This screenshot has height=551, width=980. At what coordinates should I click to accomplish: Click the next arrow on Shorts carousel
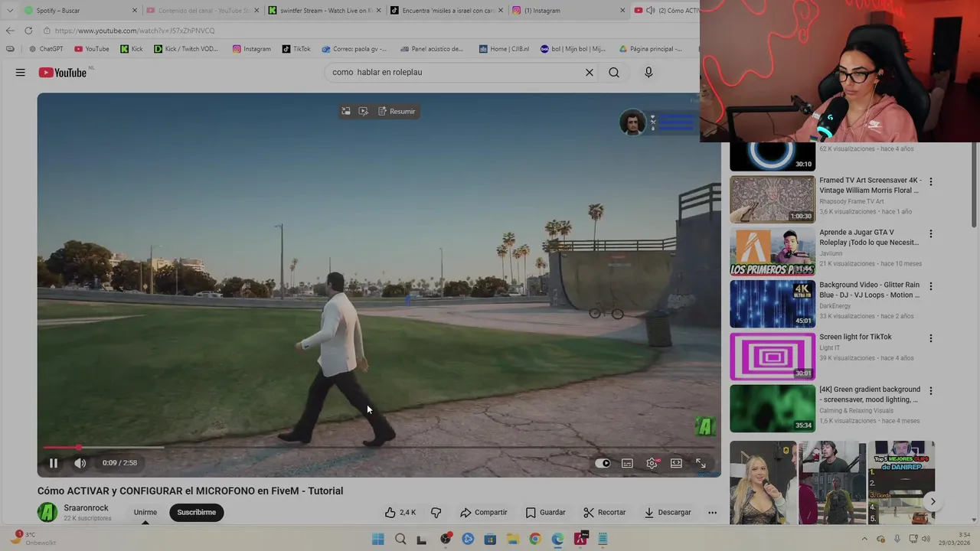933,502
